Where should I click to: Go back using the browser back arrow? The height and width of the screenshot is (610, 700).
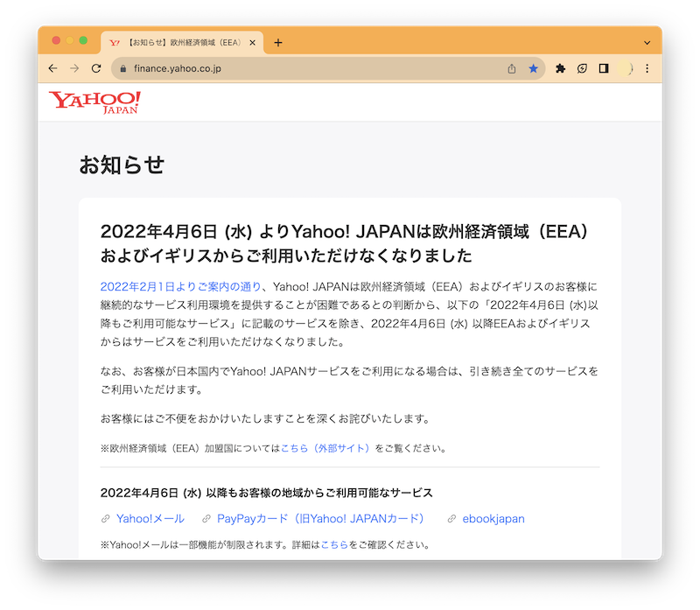pos(52,68)
